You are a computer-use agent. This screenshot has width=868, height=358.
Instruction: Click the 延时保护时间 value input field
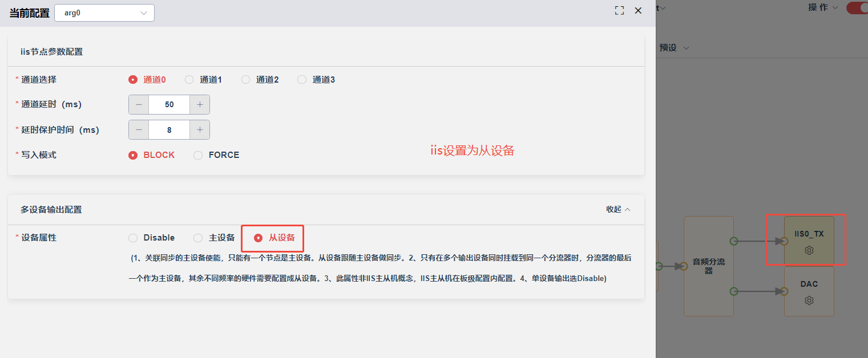(x=169, y=130)
